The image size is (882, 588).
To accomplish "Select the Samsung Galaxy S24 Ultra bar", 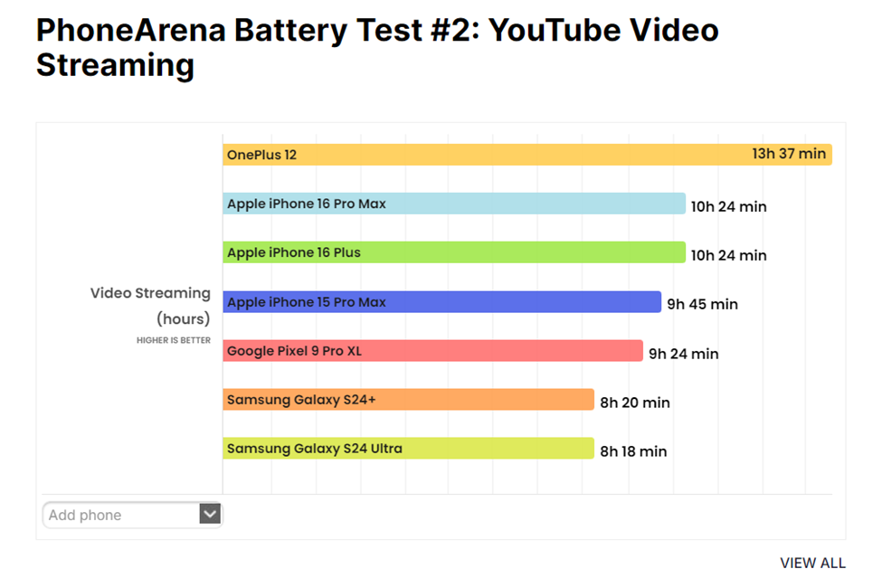I will coord(408,448).
